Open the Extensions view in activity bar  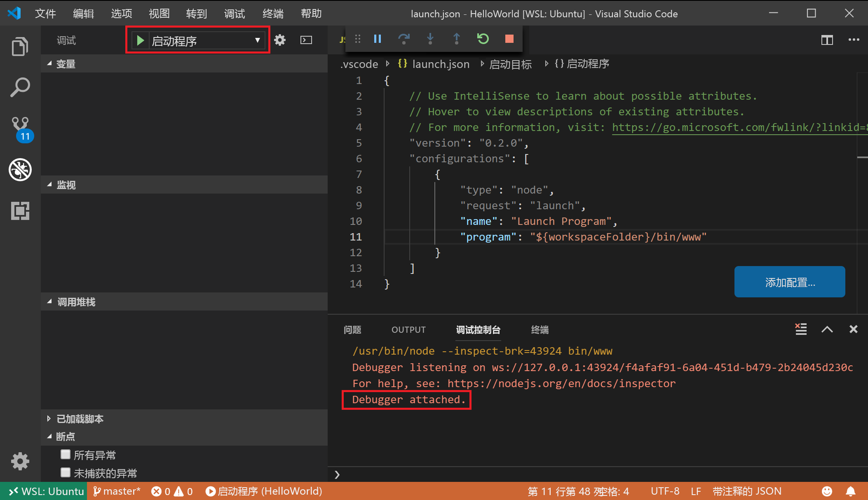20,210
